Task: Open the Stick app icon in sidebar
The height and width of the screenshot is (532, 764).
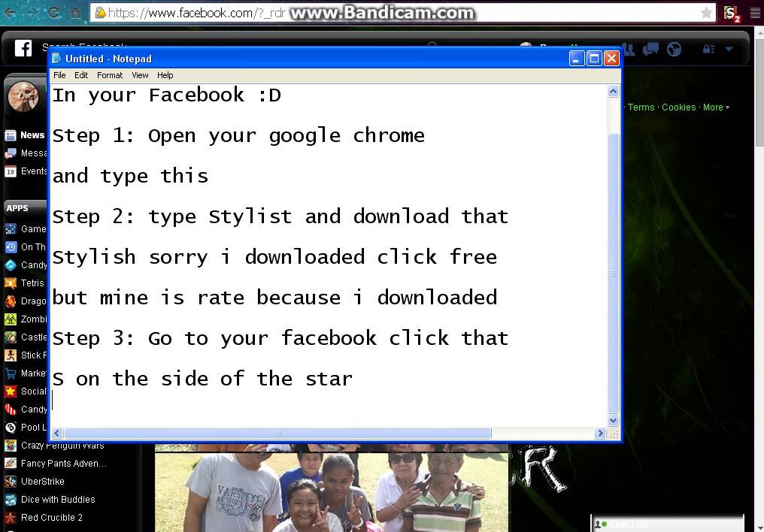Action: tap(11, 355)
